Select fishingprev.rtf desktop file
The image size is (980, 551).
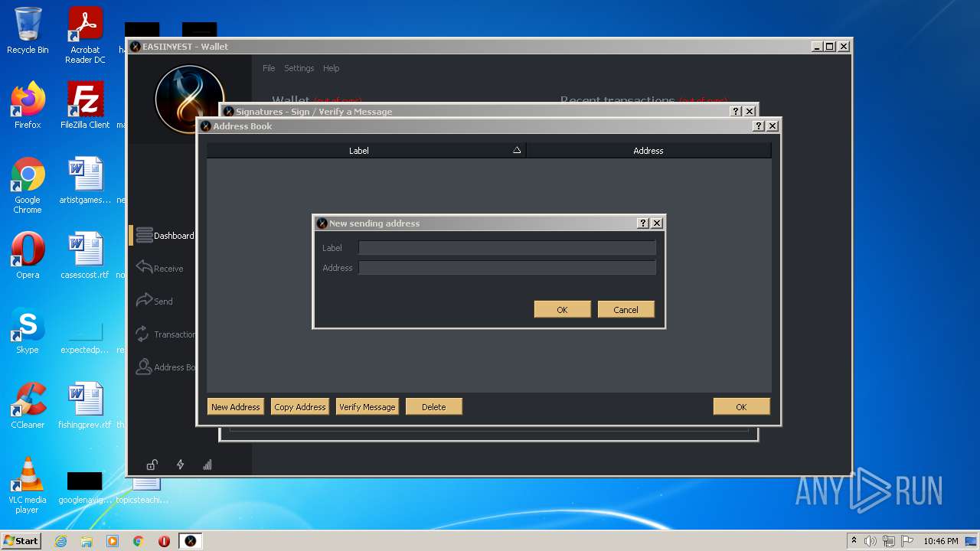[85, 406]
